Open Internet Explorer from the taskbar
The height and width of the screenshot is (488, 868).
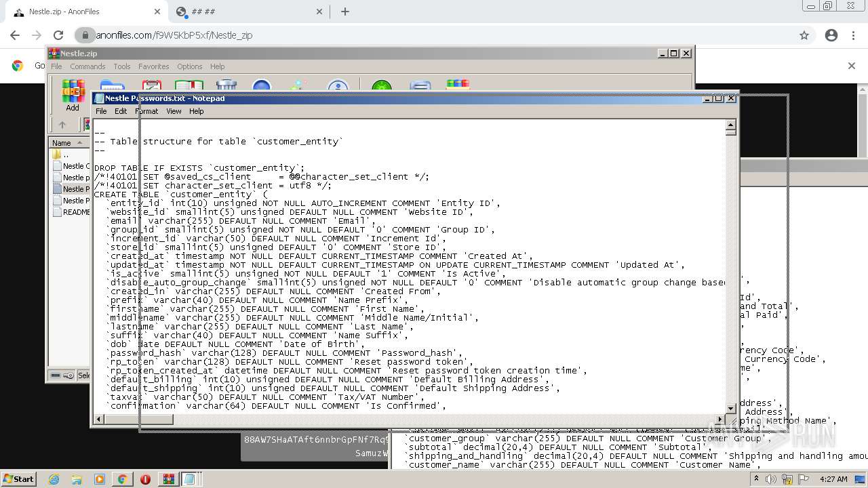54,479
